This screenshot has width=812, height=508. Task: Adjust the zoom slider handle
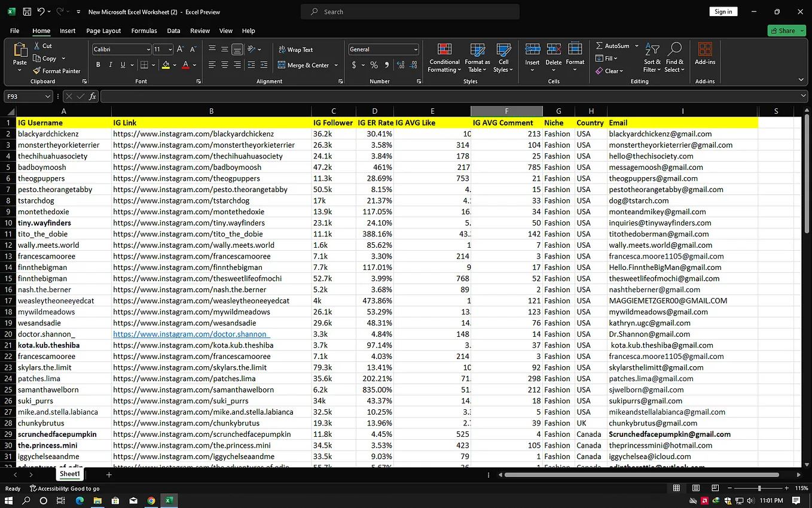tap(759, 488)
